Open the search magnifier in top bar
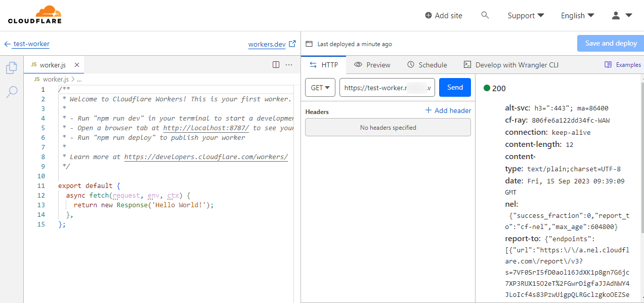 [x=485, y=15]
